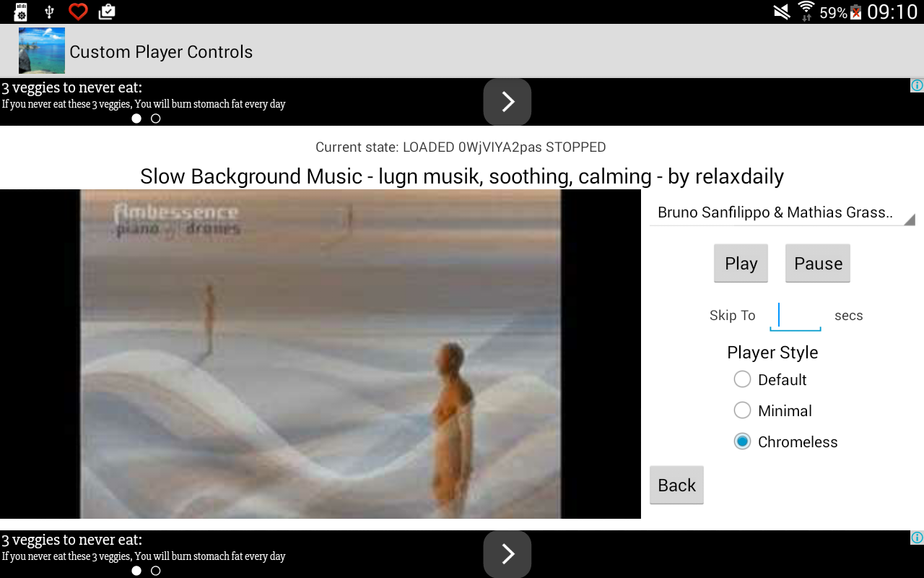Tap the secs label

coord(849,316)
